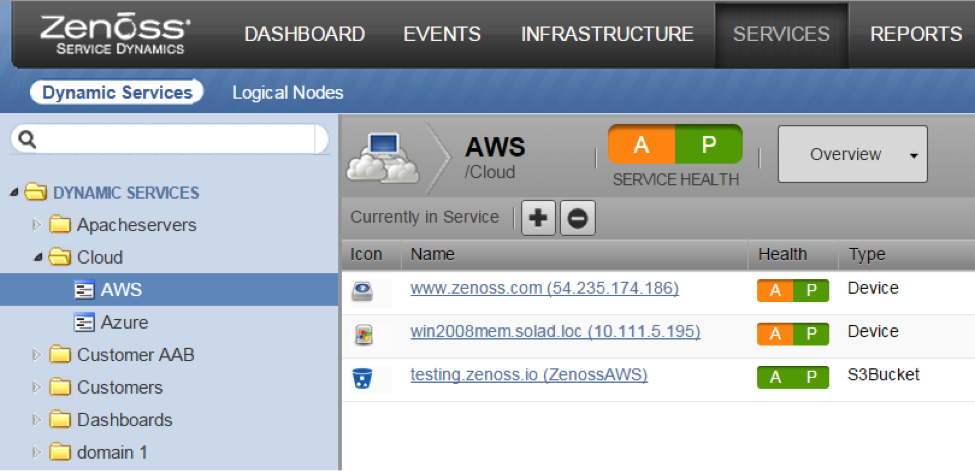
Task: Click the Windows device icon beside win2008mem.solad.loc
Action: 364,335
